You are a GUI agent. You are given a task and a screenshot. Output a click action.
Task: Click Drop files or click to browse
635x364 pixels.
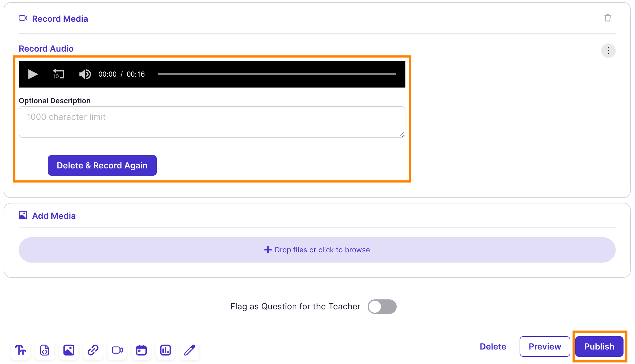(x=317, y=250)
